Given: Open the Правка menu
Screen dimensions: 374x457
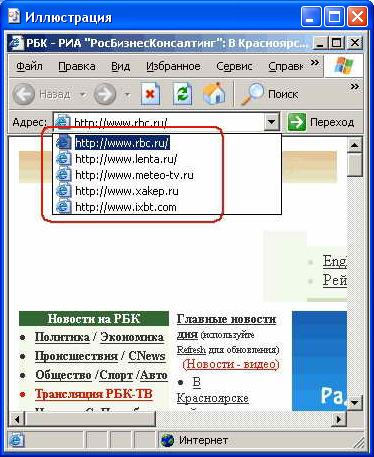Looking at the screenshot, I should (77, 66).
